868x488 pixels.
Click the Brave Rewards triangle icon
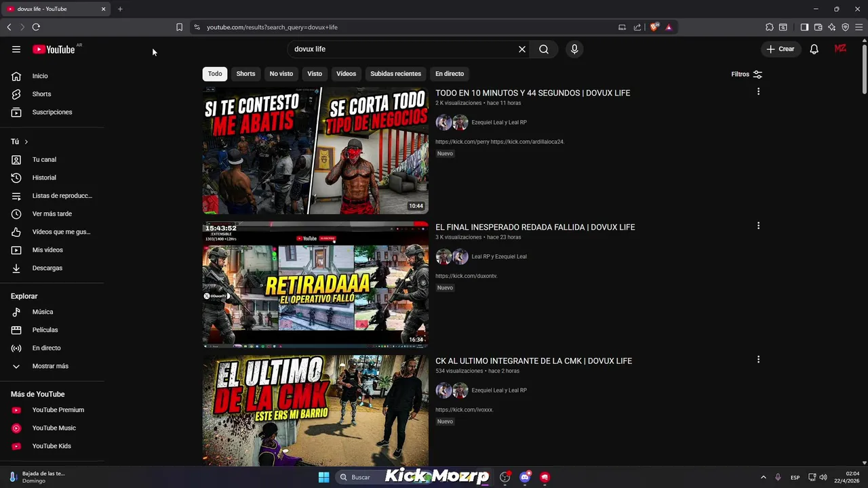669,27
